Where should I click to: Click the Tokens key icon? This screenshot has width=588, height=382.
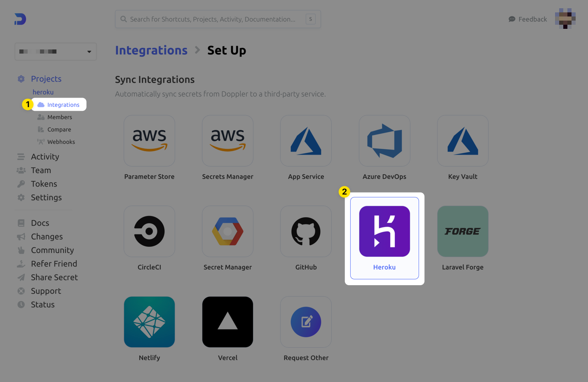21,184
